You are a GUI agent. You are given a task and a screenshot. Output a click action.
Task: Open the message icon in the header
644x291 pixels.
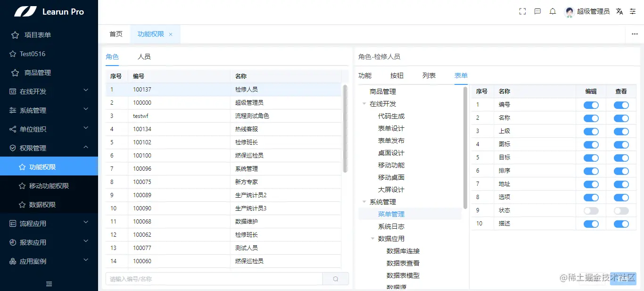(x=537, y=11)
